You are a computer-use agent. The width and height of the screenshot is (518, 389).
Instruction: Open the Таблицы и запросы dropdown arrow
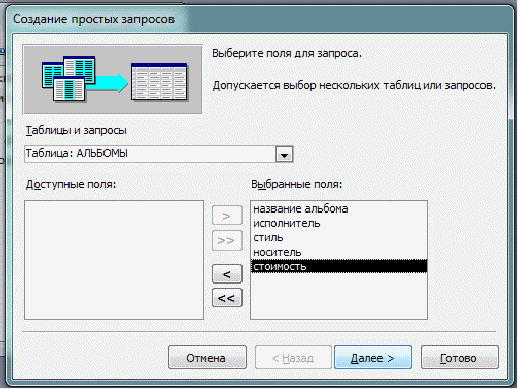pos(284,155)
